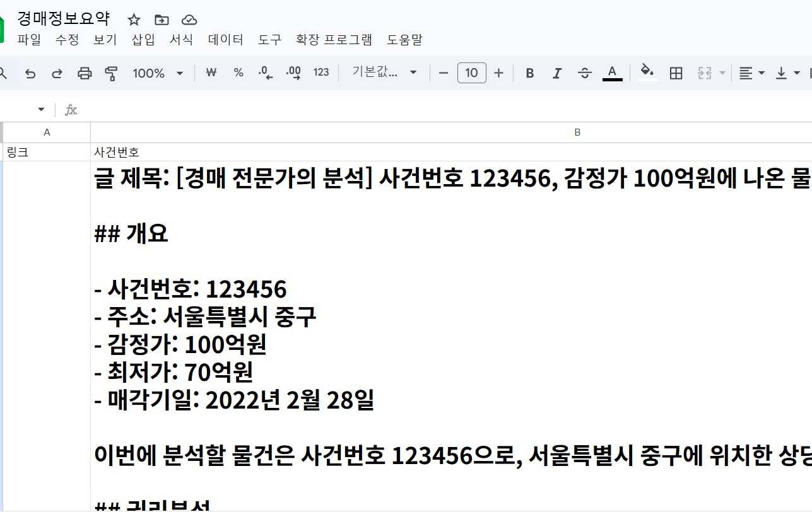Image resolution: width=812 pixels, height=512 pixels.
Task: Click the font size field showing 10
Action: click(471, 73)
